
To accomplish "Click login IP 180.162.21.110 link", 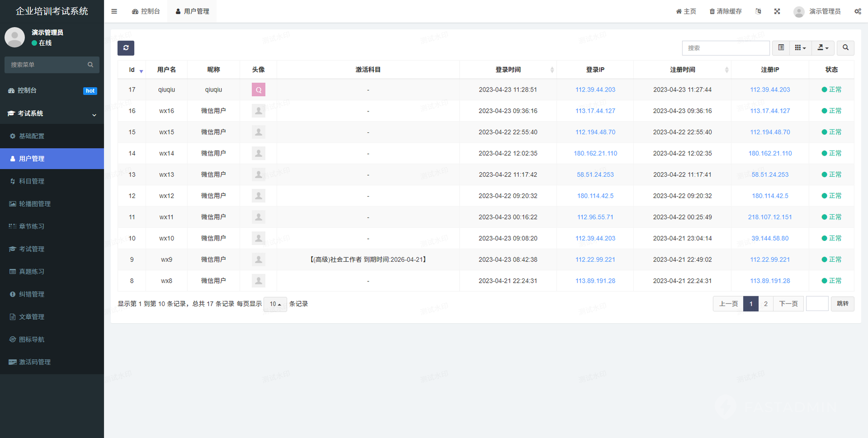I will tap(595, 153).
